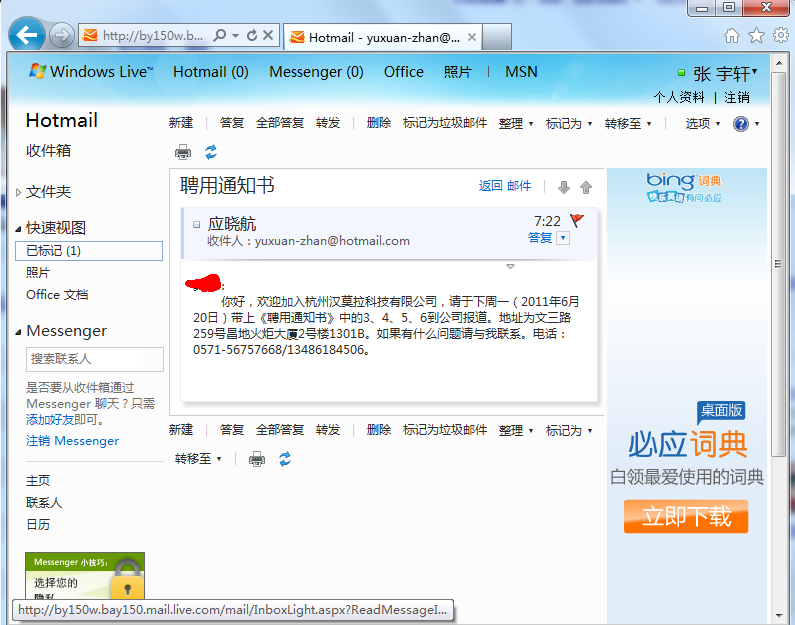795x625 pixels.
Task: Click the bottom refresh arrows icon
Action: coord(285,459)
